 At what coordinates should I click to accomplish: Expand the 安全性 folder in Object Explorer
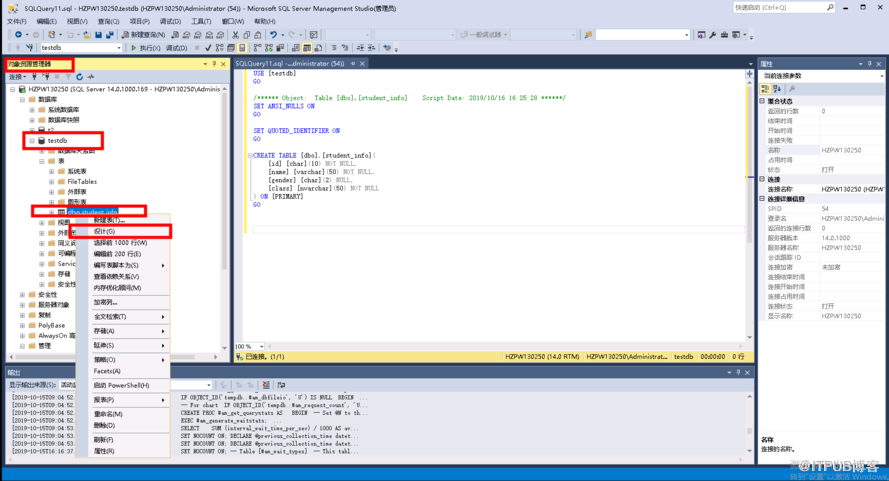click(x=22, y=295)
